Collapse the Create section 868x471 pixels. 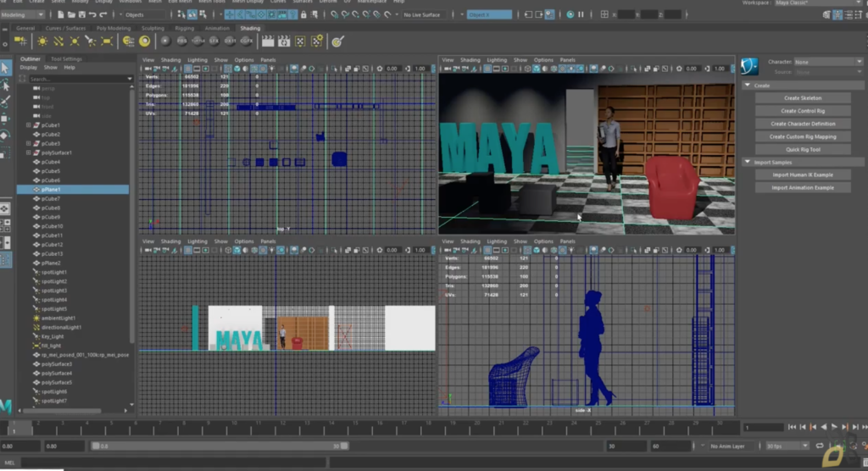(748, 86)
